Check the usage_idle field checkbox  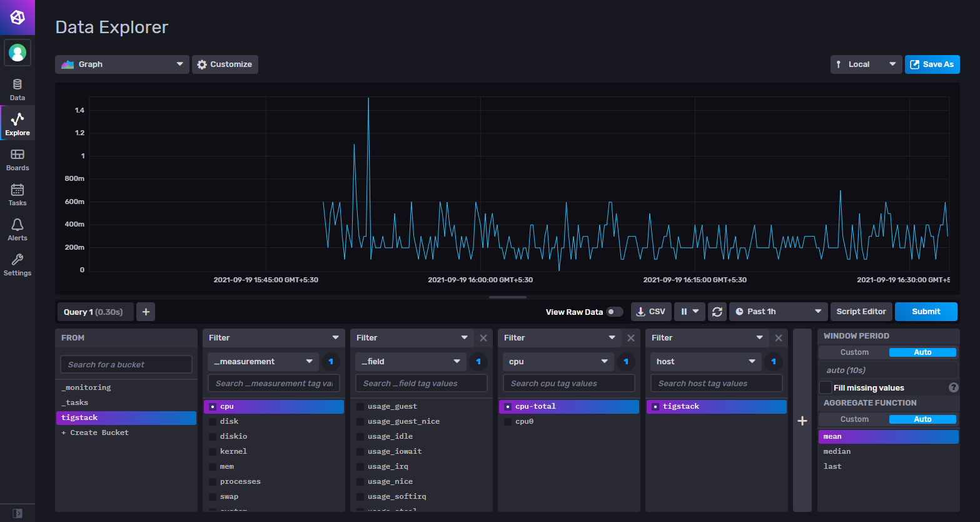tap(360, 436)
